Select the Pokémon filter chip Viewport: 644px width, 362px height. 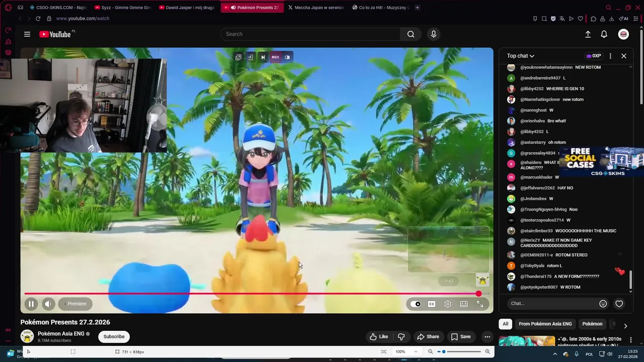click(x=592, y=324)
